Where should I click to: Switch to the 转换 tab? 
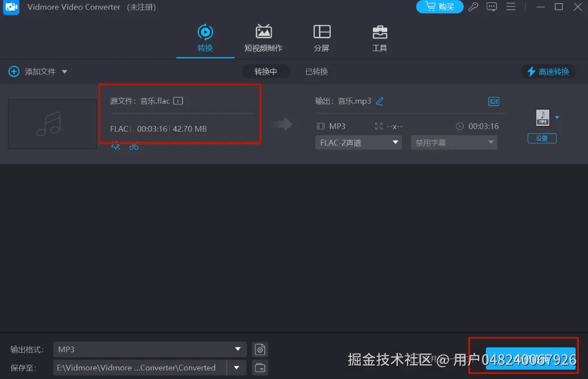(205, 38)
